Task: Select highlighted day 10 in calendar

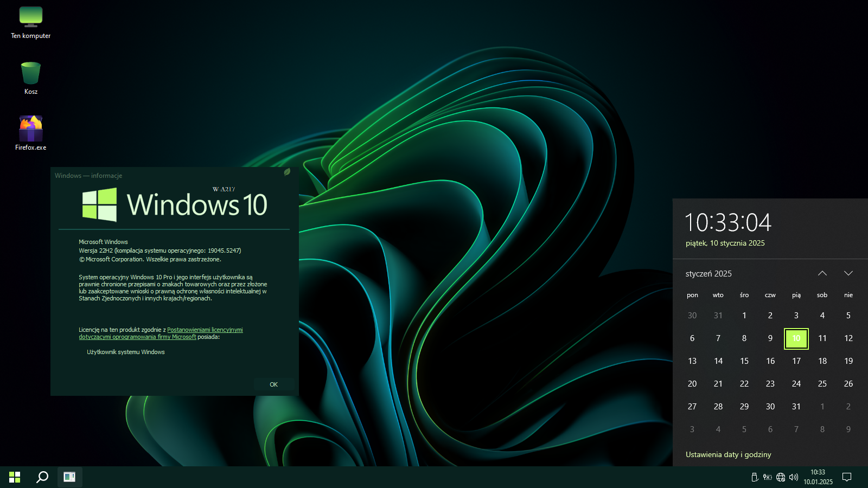Action: click(796, 338)
